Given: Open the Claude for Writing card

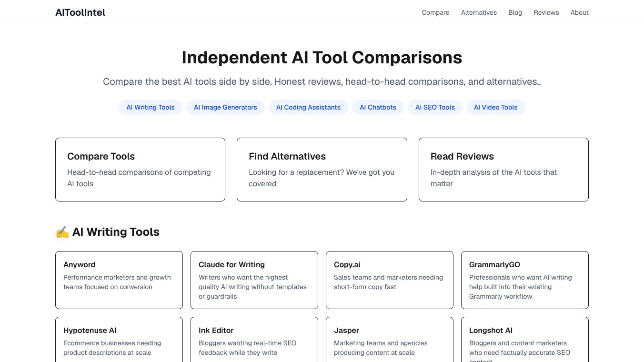Looking at the screenshot, I should [254, 280].
